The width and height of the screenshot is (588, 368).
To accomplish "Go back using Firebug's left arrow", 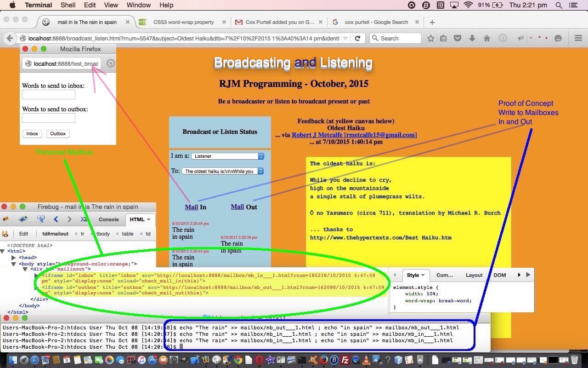I will (56, 219).
